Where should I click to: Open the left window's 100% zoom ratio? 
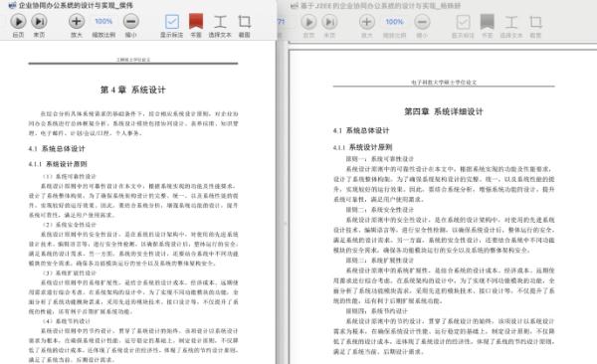(x=103, y=21)
